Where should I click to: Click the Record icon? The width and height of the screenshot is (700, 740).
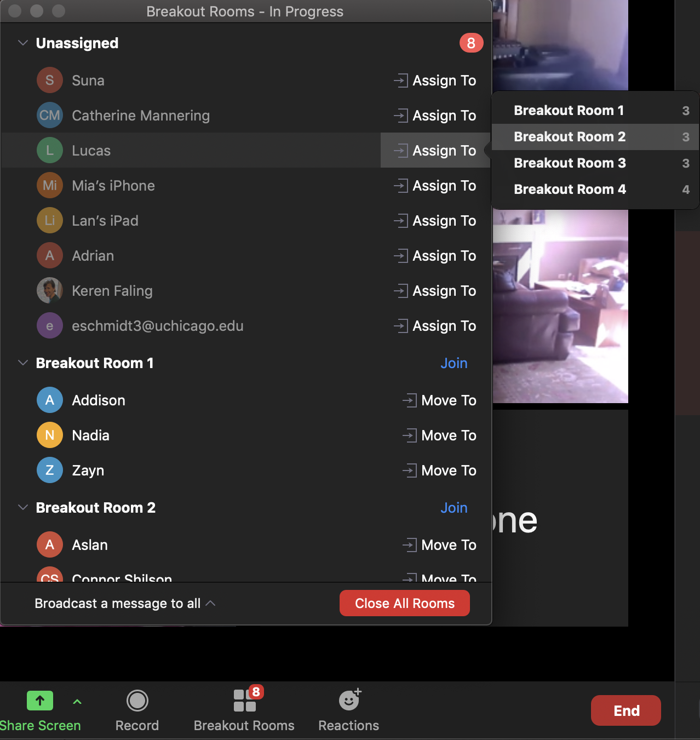(x=137, y=701)
